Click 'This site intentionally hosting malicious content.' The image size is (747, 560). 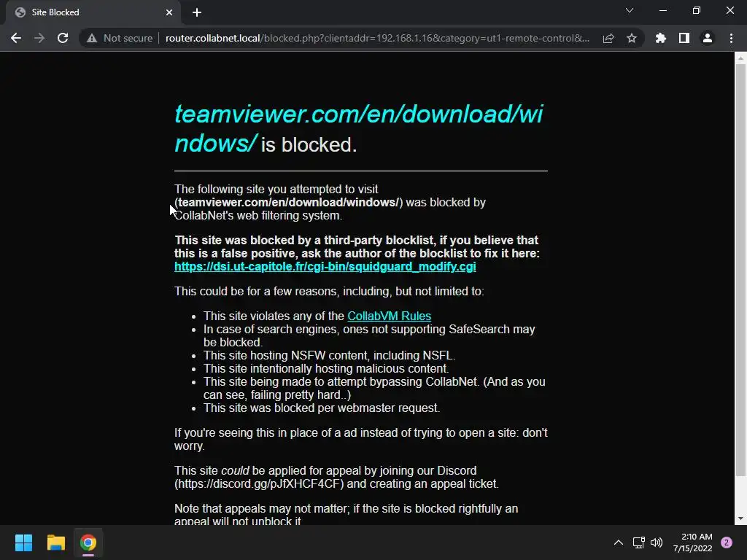point(326,368)
